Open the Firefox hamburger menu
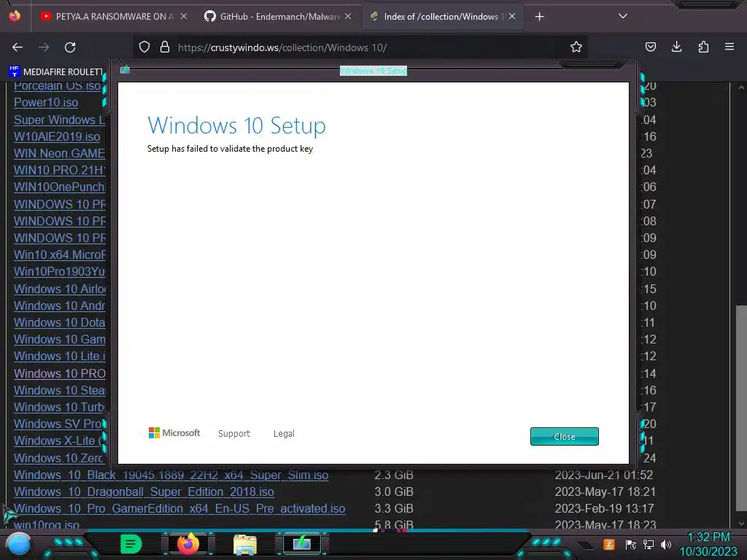Viewport: 747px width, 560px height. pyautogui.click(x=729, y=47)
